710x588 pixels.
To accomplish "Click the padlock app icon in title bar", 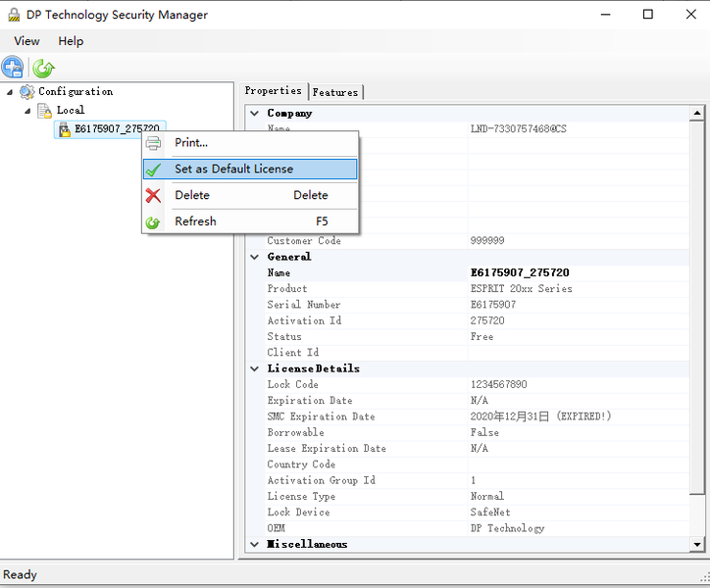I will pos(14,15).
